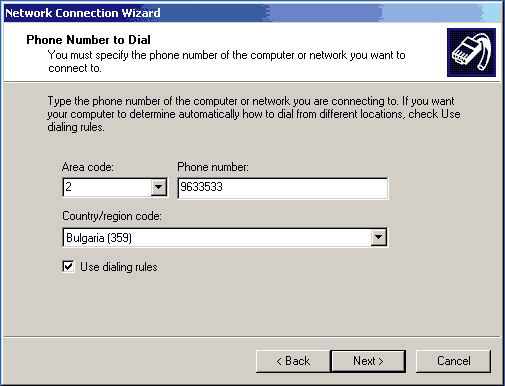Click the "Country/region code:" label
The height and width of the screenshot is (386, 505).
[112, 216]
